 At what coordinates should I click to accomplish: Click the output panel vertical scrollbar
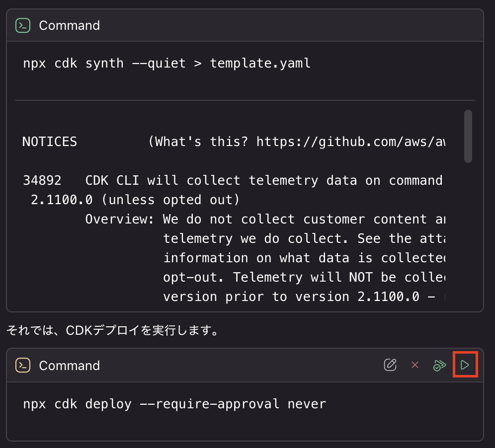tap(468, 136)
